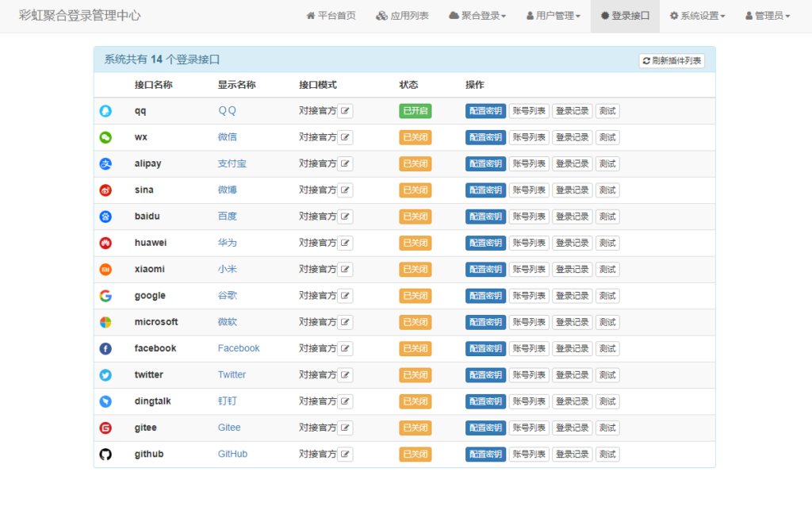This screenshot has width=812, height=514.
Task: Toggle the github 已关闭 status badge
Action: (415, 455)
